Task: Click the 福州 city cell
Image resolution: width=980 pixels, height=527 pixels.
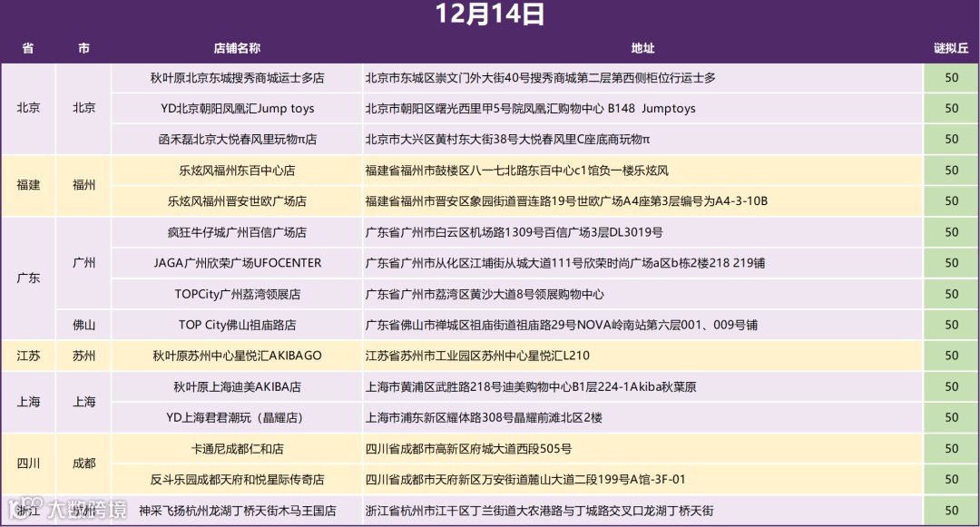Action: click(83, 185)
